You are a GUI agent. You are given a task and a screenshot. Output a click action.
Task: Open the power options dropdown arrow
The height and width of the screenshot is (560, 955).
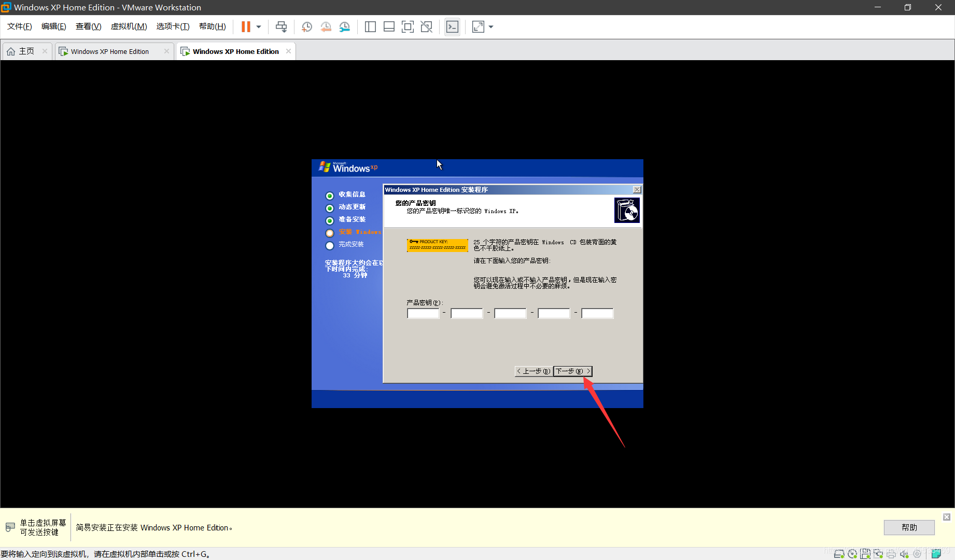point(259,26)
